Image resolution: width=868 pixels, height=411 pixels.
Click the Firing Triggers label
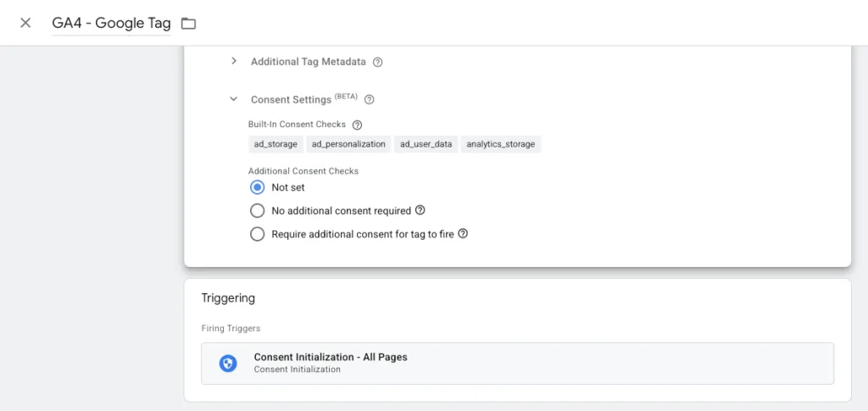click(x=231, y=329)
